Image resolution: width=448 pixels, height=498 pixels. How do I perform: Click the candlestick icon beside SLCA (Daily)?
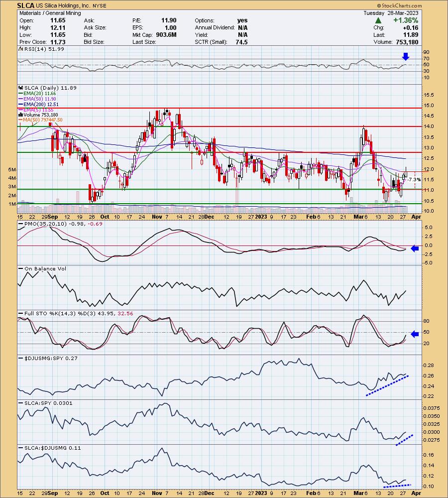point(20,88)
